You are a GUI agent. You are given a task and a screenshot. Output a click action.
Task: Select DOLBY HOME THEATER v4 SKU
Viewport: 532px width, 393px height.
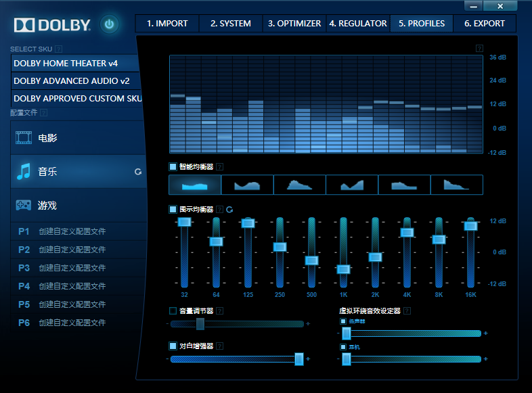coord(75,64)
